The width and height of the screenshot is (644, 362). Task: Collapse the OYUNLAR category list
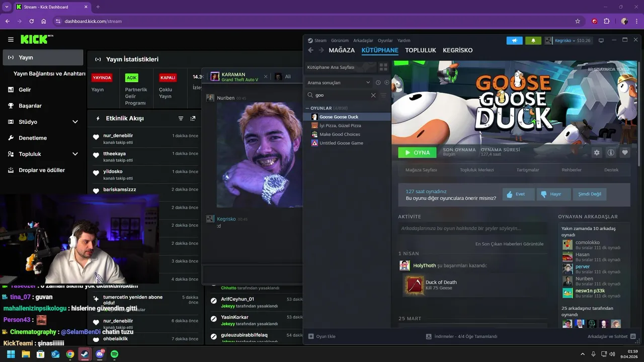(307, 108)
